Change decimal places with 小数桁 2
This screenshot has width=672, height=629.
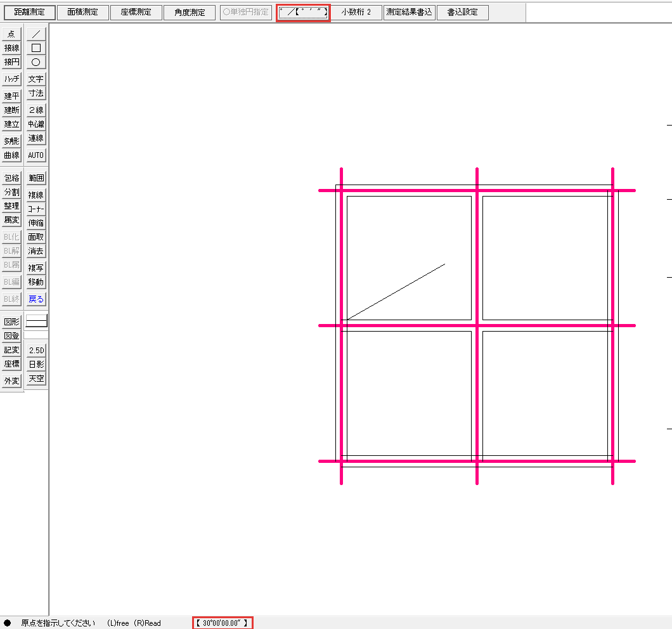tap(356, 12)
